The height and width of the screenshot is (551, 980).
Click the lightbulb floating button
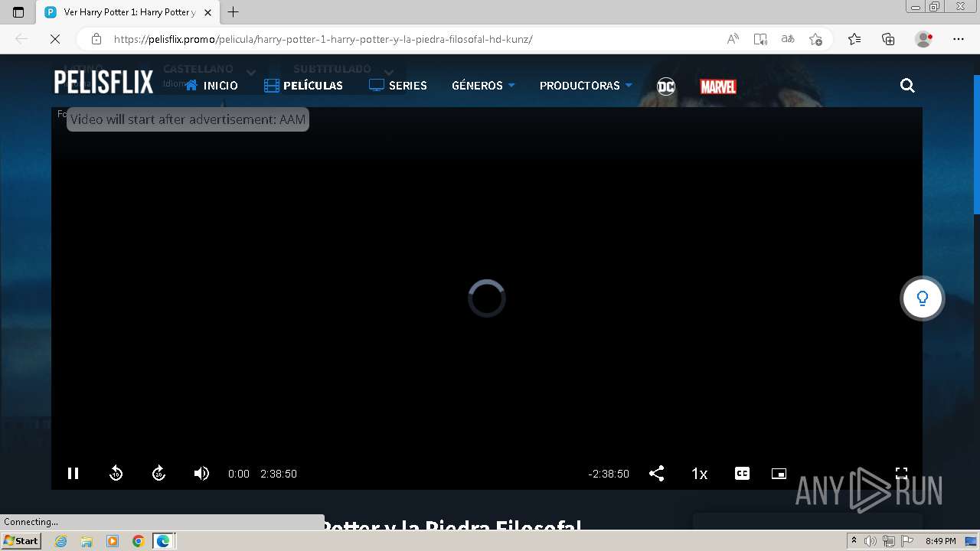tap(923, 298)
